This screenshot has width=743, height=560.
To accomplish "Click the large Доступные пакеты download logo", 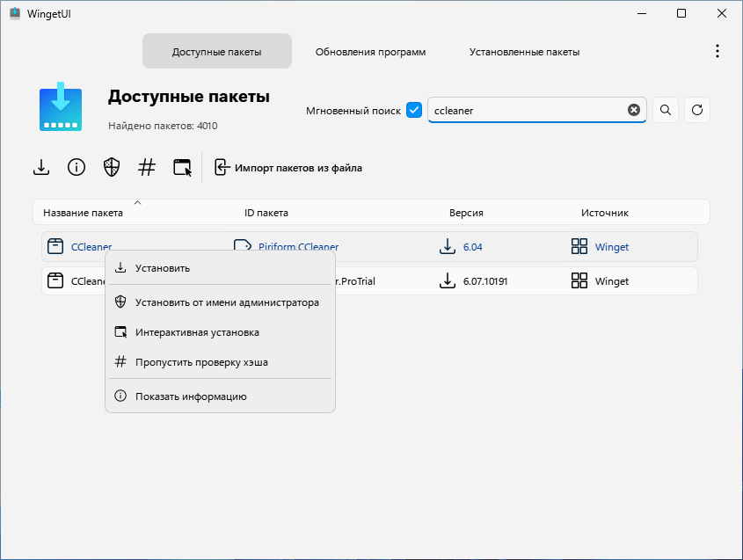I will point(61,106).
